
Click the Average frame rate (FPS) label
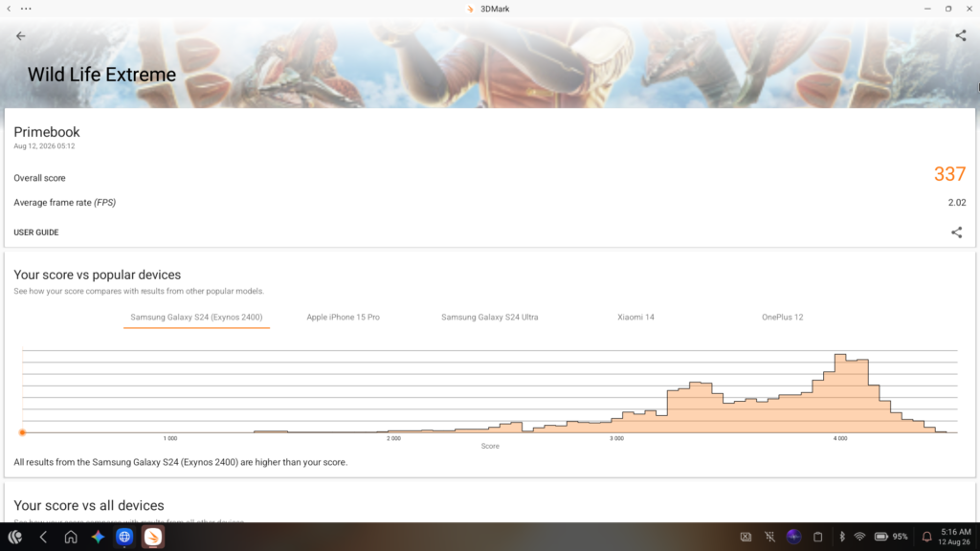click(x=64, y=203)
